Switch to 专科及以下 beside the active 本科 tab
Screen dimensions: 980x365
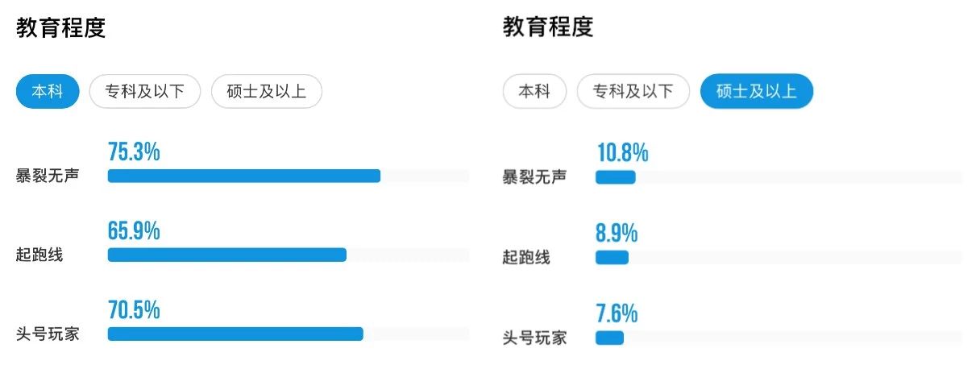point(145,92)
